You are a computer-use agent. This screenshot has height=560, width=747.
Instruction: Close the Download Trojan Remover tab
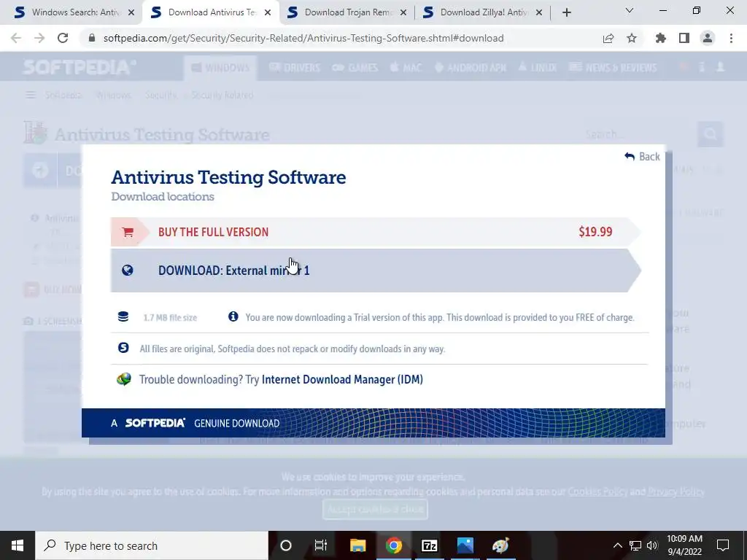(x=403, y=13)
